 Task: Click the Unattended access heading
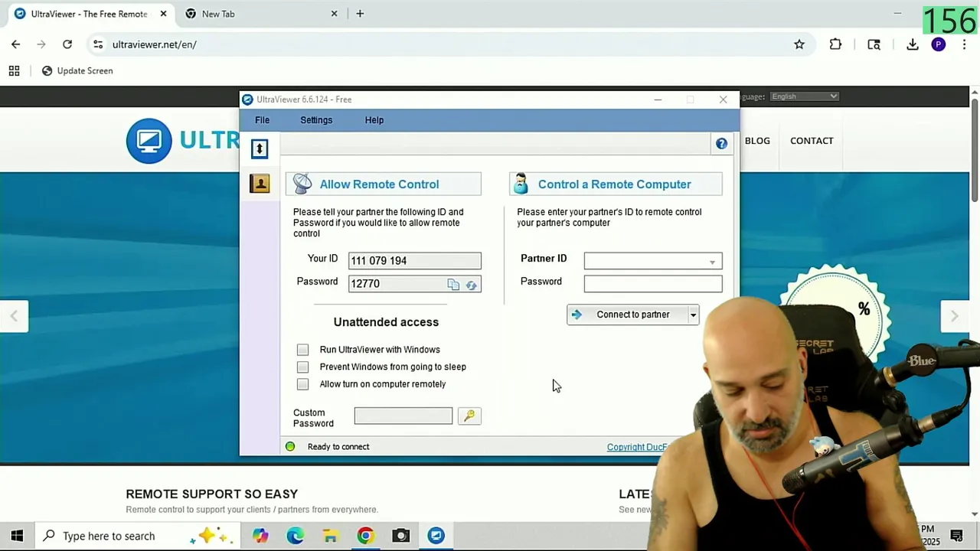pos(386,322)
